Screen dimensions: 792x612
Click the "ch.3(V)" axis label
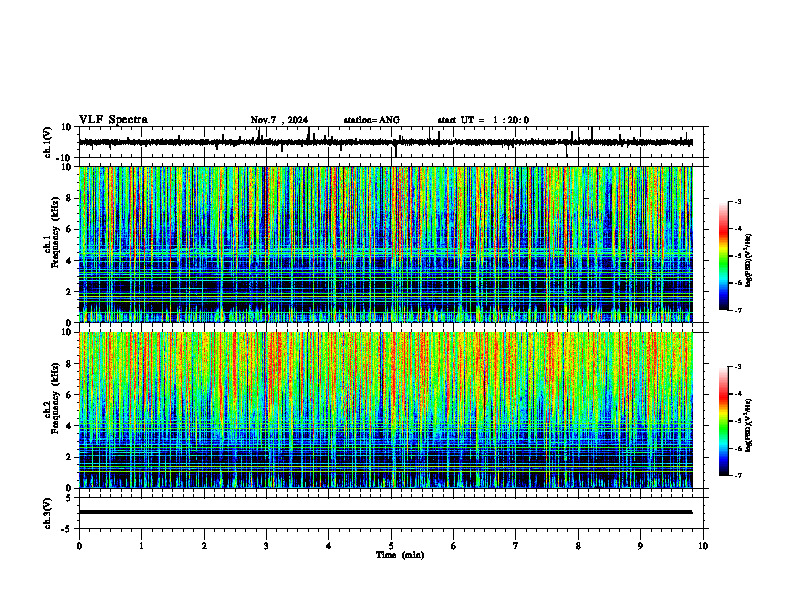[x=48, y=513]
